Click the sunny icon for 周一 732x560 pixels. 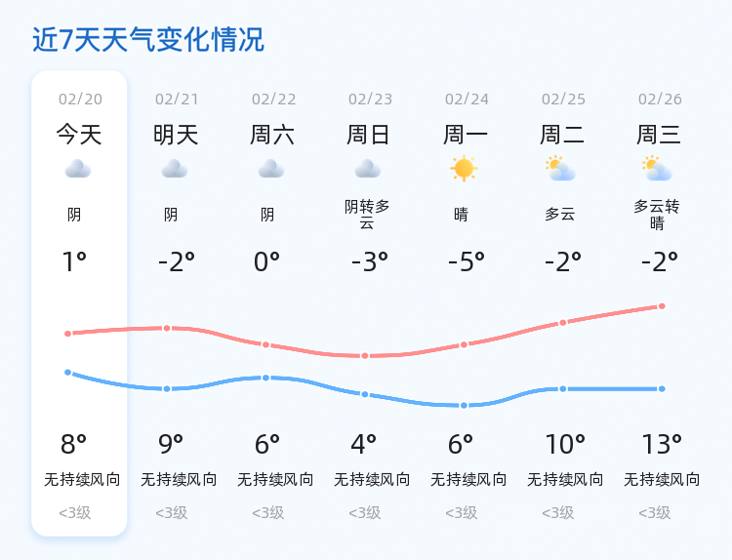point(464,169)
